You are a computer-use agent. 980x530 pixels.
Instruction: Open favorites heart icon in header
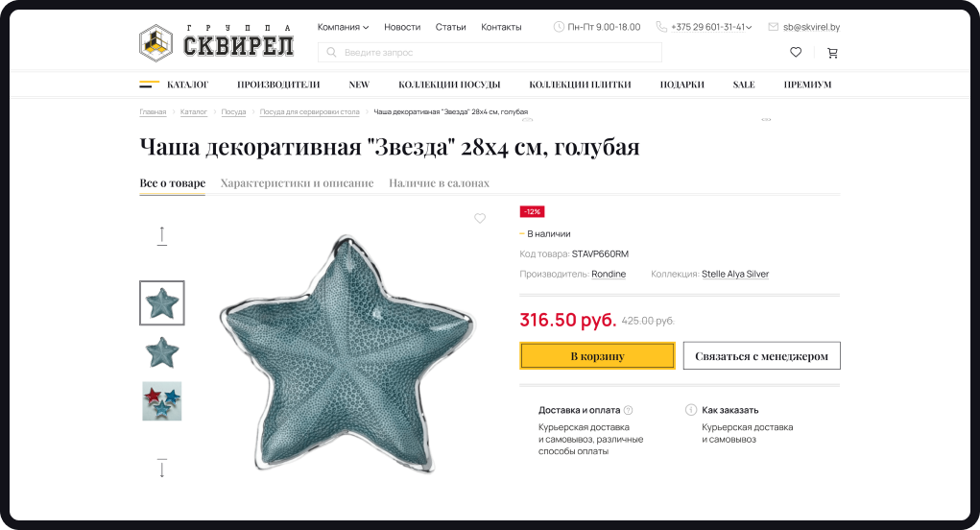click(x=796, y=53)
